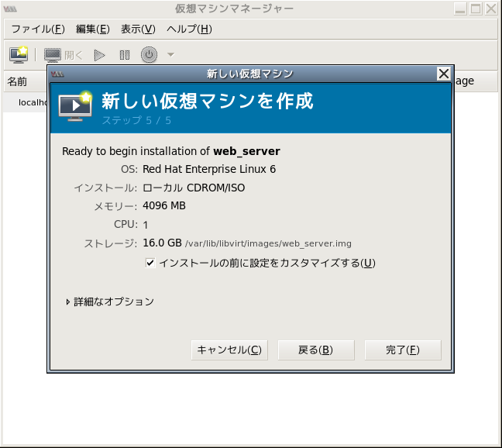Click the virt-manager icon in main window title bar
The width and height of the screenshot is (502, 448).
click(x=10, y=9)
